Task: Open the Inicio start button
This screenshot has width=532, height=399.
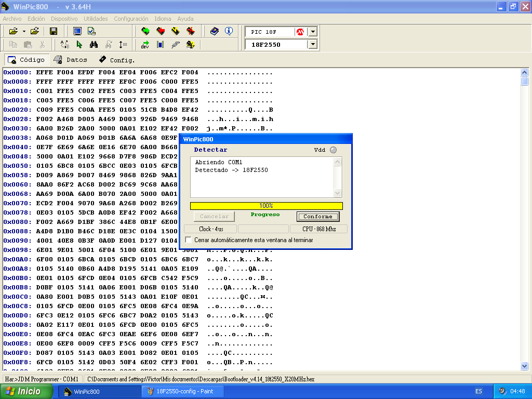Action: [x=26, y=391]
